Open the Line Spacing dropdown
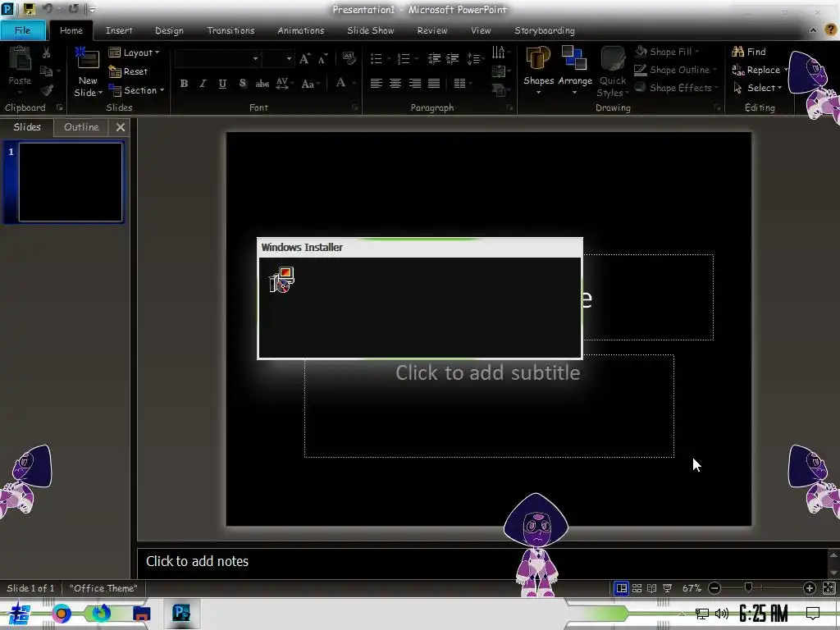The width and height of the screenshot is (840, 630). [x=475, y=58]
